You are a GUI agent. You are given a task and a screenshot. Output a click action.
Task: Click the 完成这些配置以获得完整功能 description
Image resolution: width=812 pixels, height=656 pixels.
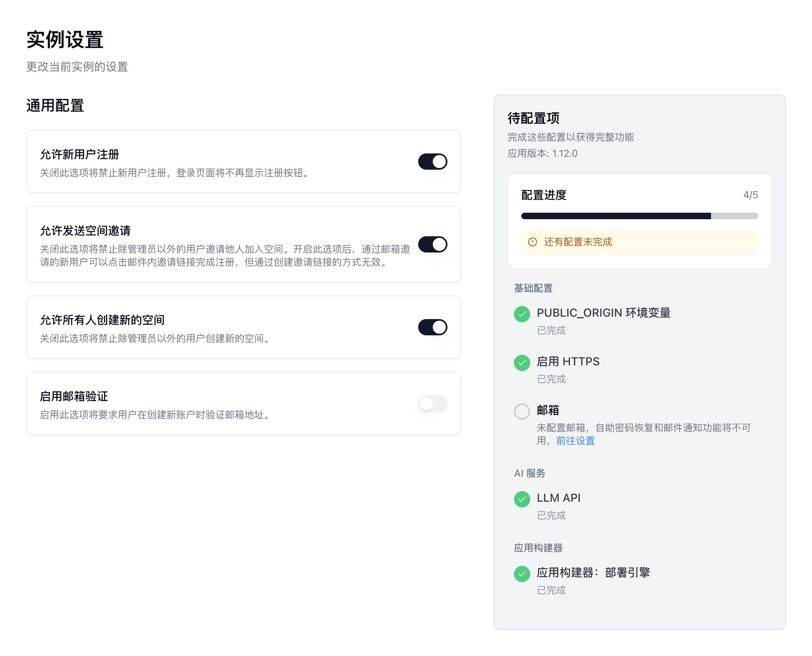point(571,137)
